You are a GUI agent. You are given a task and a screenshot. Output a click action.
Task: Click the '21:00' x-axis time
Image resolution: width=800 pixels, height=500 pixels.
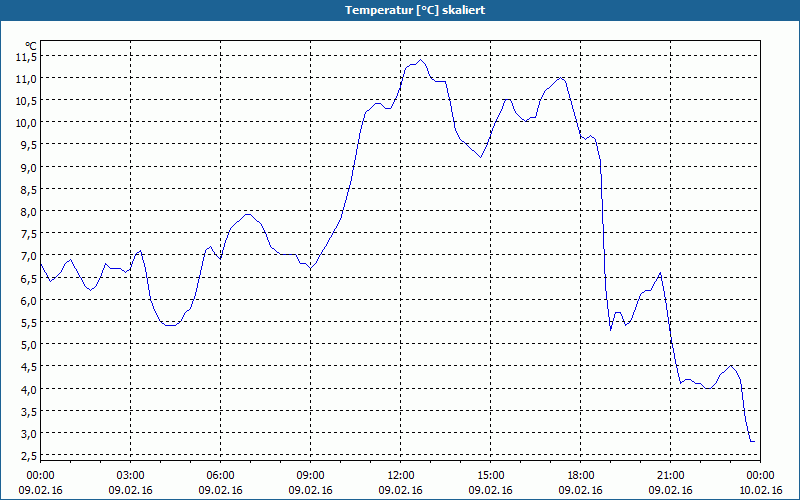tap(670, 476)
